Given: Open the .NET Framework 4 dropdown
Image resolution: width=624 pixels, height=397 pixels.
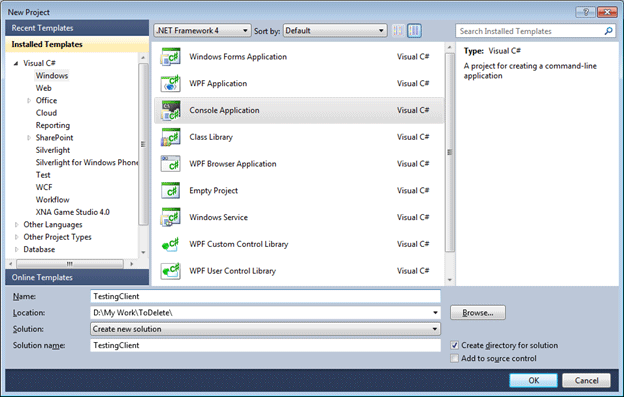Looking at the screenshot, I should tap(202, 31).
